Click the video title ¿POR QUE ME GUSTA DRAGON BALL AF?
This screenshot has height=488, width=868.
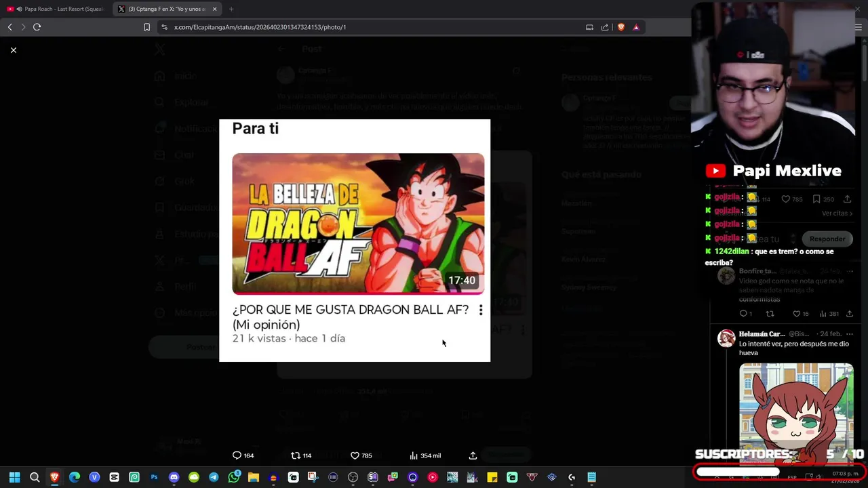351,317
